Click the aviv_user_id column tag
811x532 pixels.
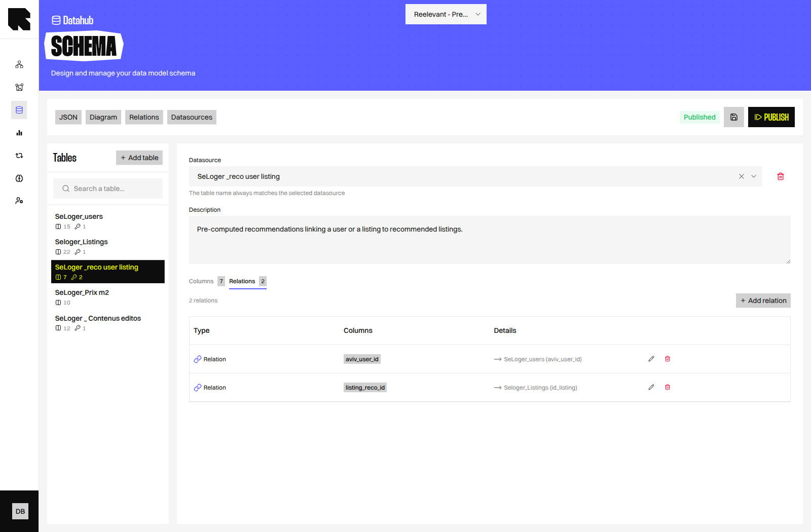point(362,359)
